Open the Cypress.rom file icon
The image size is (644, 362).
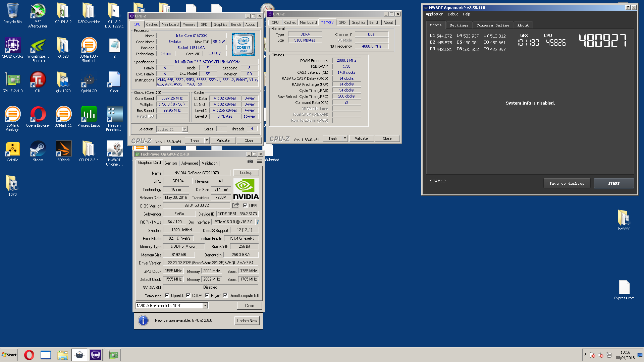(624, 289)
